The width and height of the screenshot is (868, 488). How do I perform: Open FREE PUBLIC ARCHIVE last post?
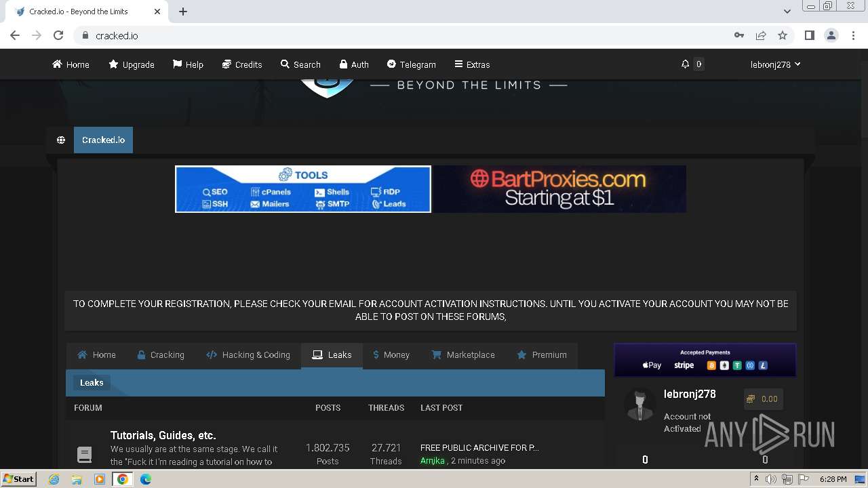(x=479, y=448)
